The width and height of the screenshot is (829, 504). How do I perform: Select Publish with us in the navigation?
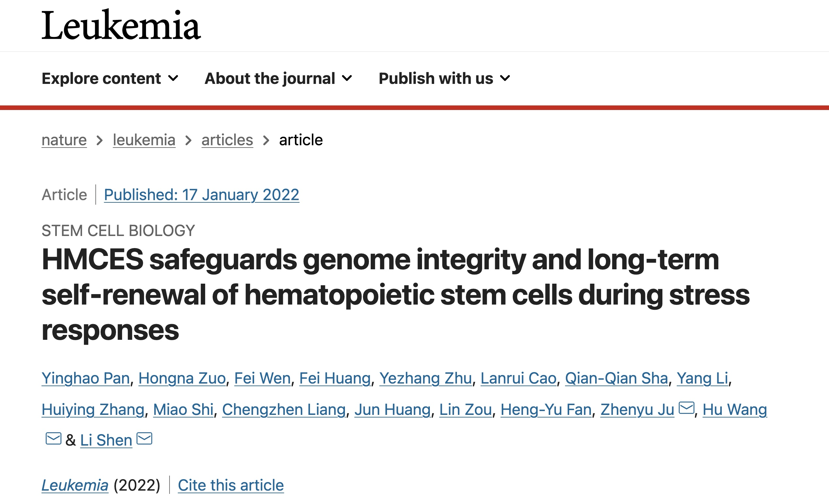point(436,78)
